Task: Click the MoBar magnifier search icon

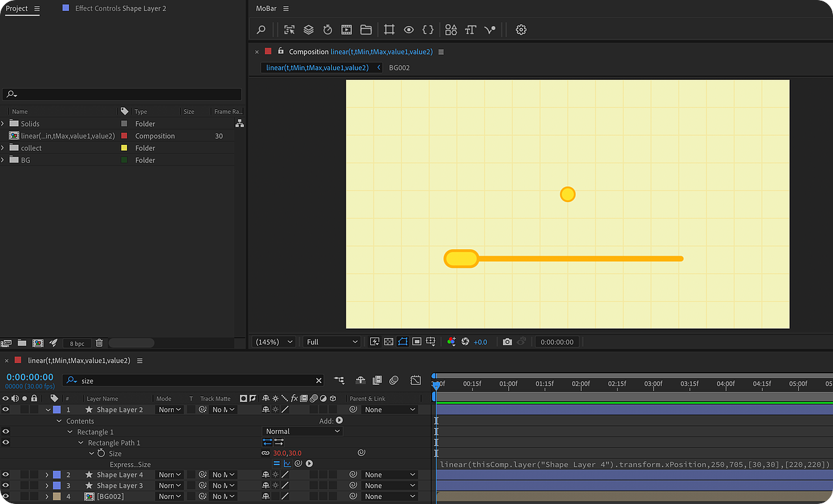Action: pos(261,30)
